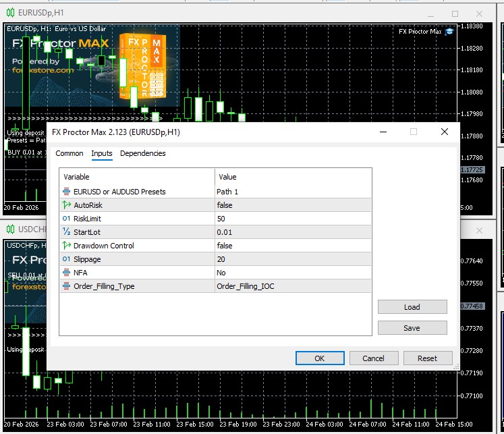Open the Dependencies tab
This screenshot has width=504, height=434.
click(x=142, y=153)
